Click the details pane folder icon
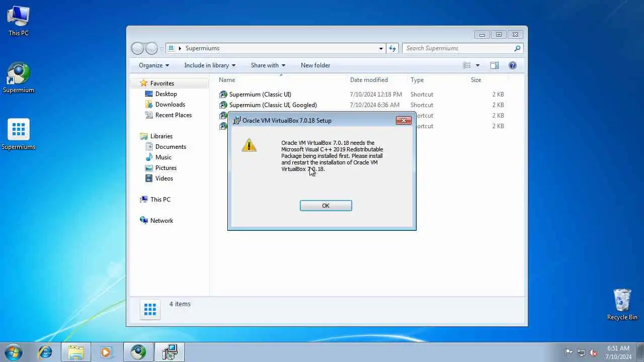Viewport: 644px width, 362px height. click(x=150, y=310)
